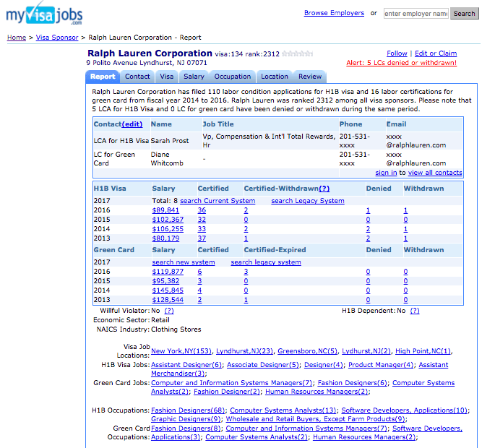Image resolution: width=495 pixels, height=448 pixels.
Task: Click green card search legacy system link
Action: click(266, 262)
